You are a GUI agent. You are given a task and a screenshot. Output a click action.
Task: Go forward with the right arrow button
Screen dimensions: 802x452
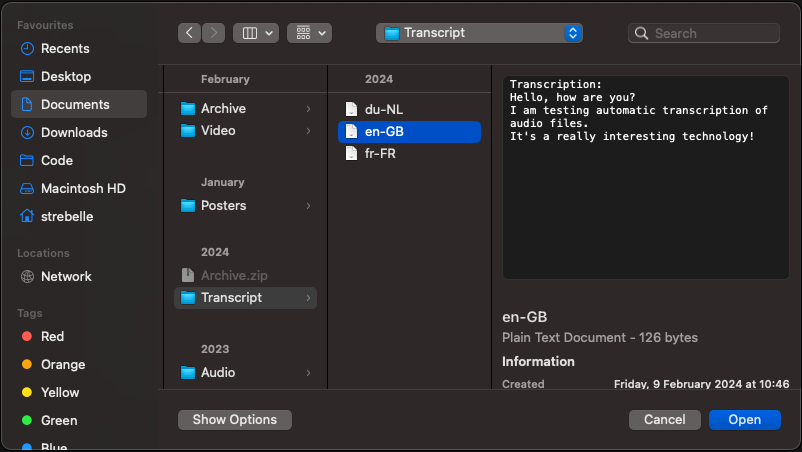tap(214, 33)
